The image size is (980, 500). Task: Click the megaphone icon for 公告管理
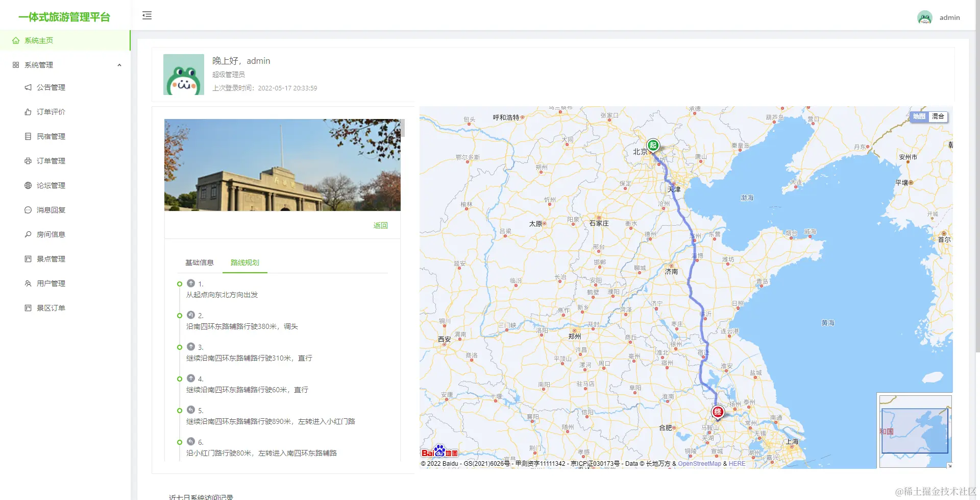point(28,87)
